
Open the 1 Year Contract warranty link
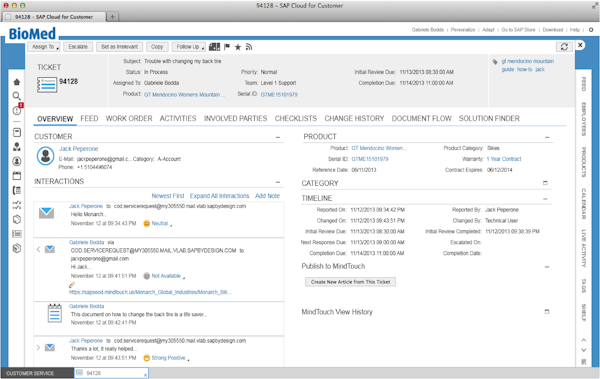(504, 159)
